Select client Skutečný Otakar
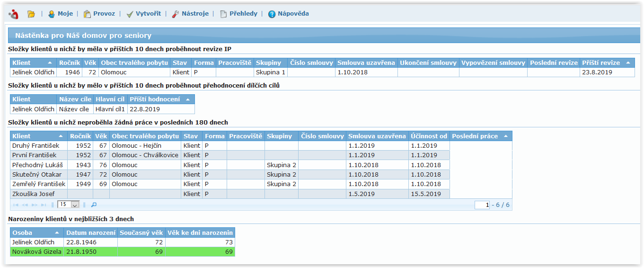 point(38,174)
